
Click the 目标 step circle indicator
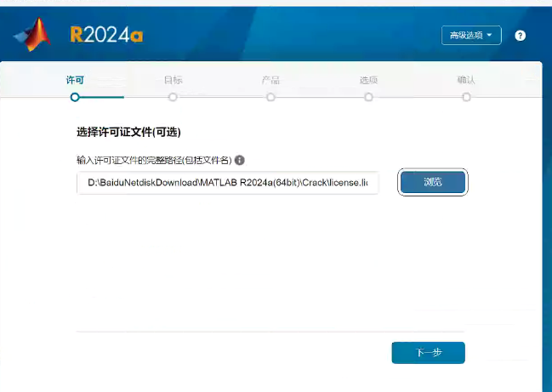coord(173,97)
